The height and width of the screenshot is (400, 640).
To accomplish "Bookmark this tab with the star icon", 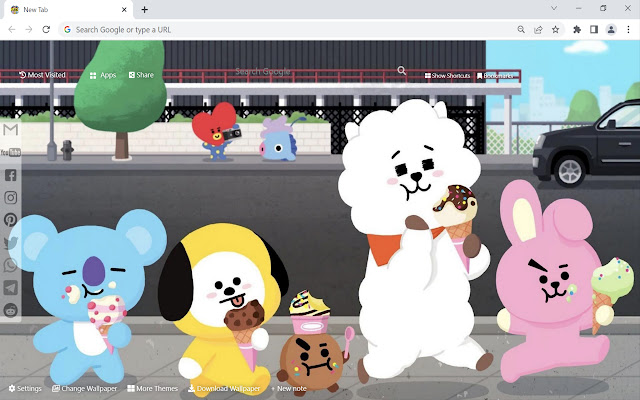I will [556, 29].
